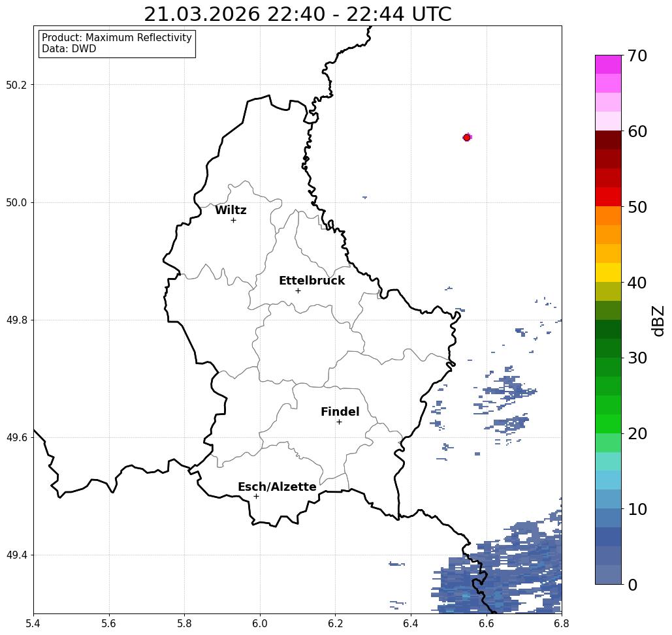This screenshot has width=672, height=635.
Task: Click the 49.4 latitude tick label
Action: 16,555
